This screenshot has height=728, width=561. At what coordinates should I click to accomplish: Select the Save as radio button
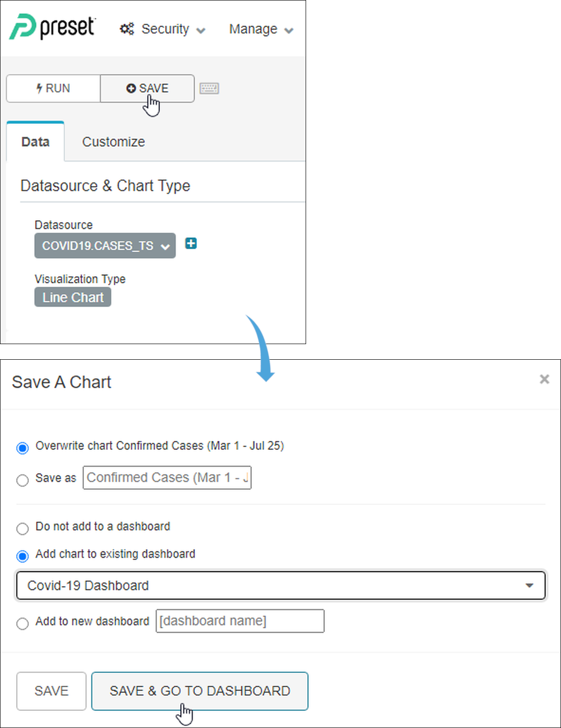[x=22, y=480]
